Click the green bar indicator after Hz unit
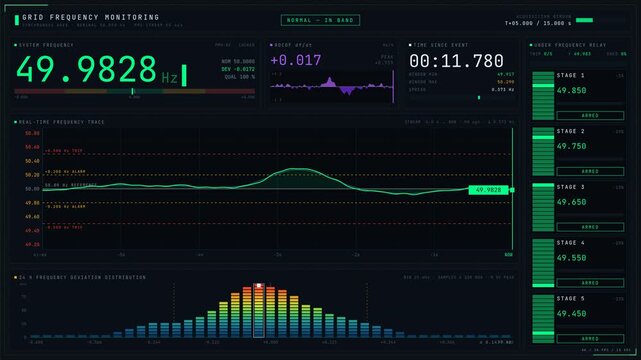This screenshot has height=360, width=641. [184, 75]
